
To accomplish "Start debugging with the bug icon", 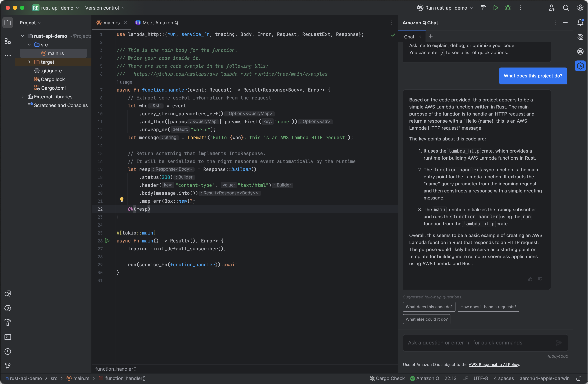I will pos(508,8).
